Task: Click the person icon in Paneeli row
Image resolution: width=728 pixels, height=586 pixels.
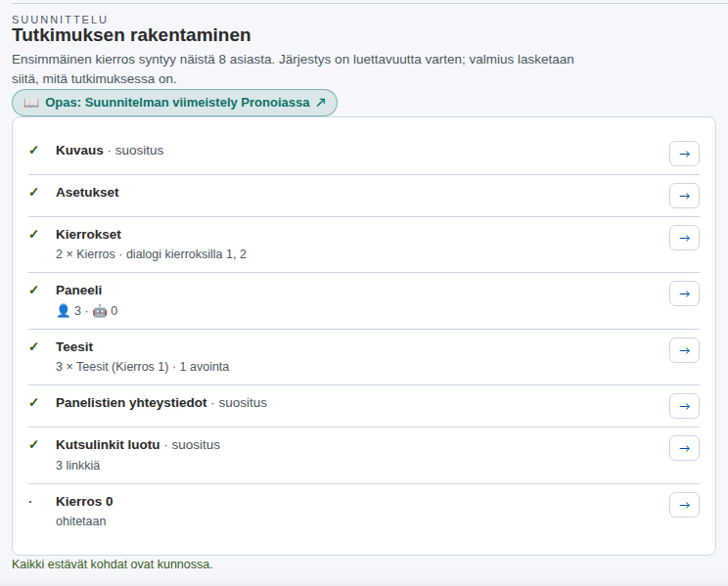Action: [63, 311]
